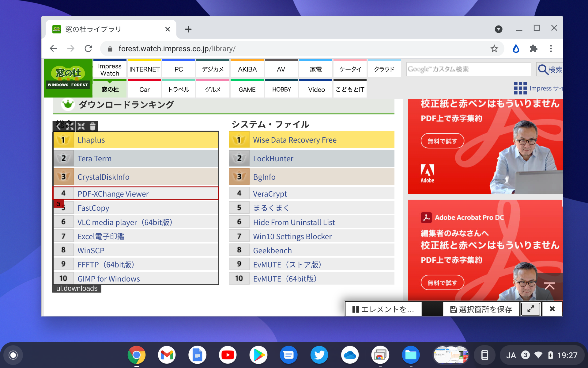Screen dimensions: 588x368
Task: Focus the browser address bar
Action: coord(276,48)
